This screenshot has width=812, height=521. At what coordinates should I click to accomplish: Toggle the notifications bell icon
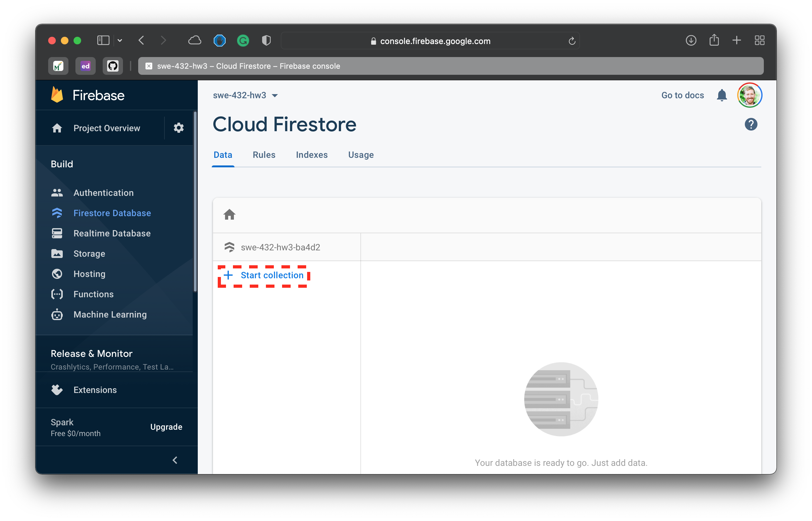[723, 95]
